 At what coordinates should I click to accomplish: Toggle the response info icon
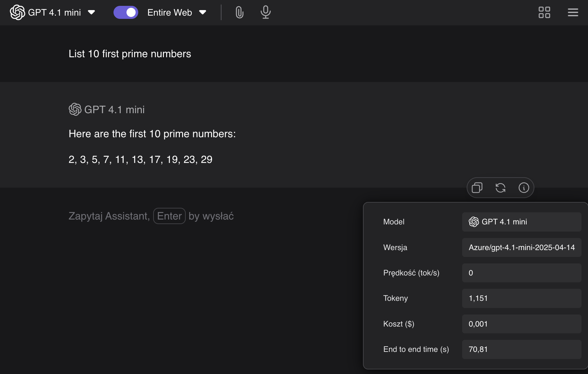pyautogui.click(x=524, y=188)
